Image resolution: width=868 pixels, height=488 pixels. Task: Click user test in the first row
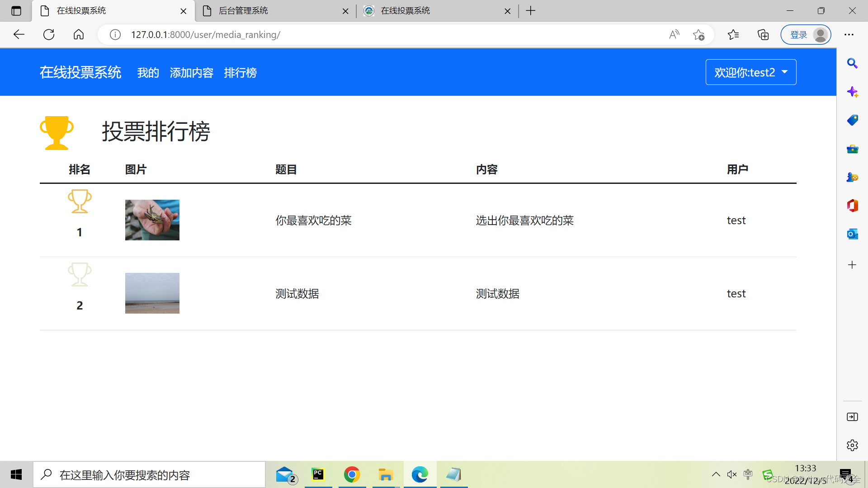coord(736,221)
